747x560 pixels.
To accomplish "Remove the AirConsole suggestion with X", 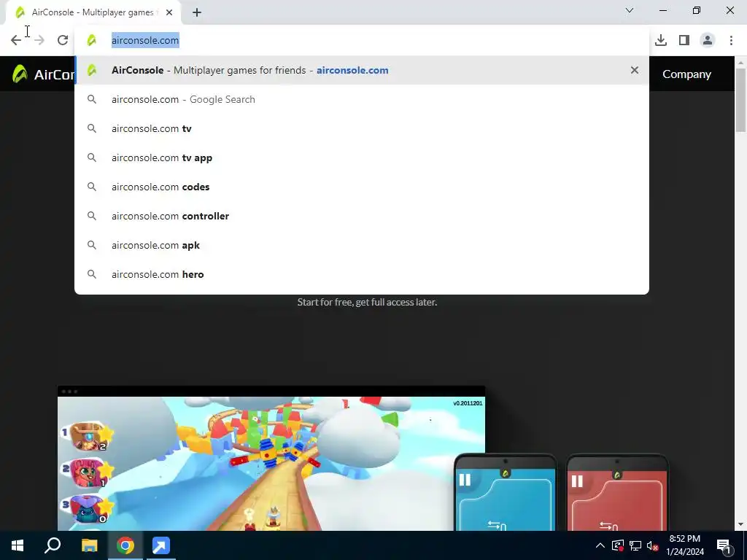I will 635,71.
